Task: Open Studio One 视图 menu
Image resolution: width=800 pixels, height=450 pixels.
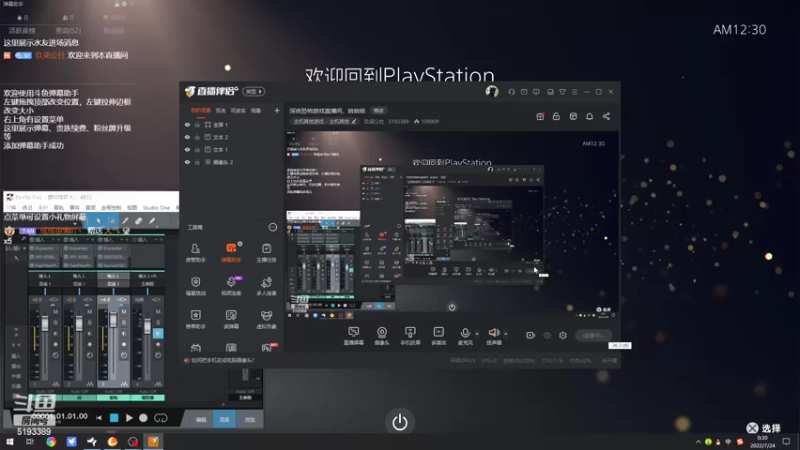Action: click(132, 208)
